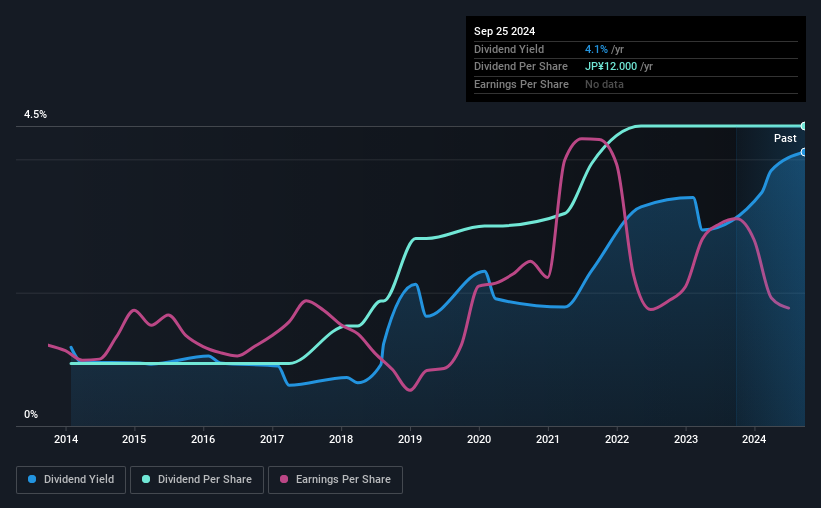Viewport: 821px width, 508px height.
Task: Click the blue endpoint marker on Dividend Yield line
Action: click(x=804, y=152)
